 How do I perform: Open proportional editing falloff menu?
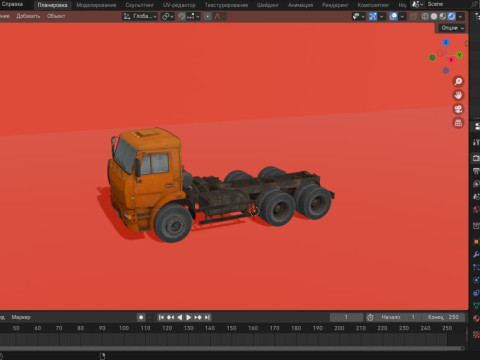coord(219,16)
